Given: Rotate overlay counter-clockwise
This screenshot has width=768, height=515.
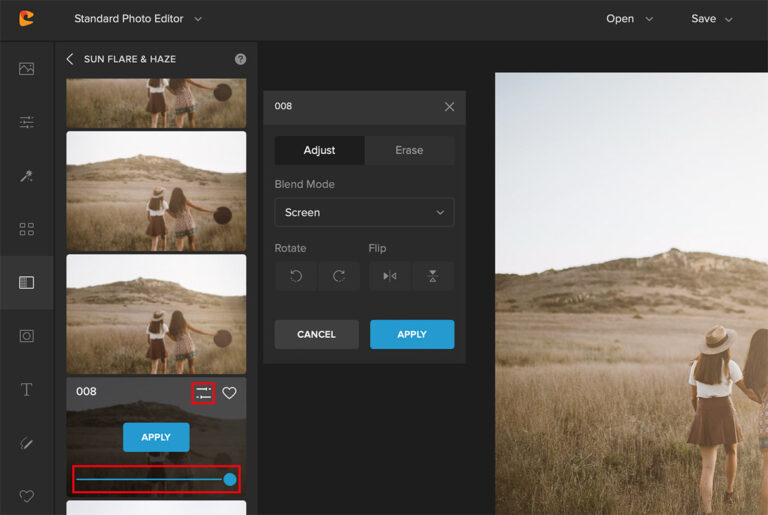Looking at the screenshot, I should point(296,276).
